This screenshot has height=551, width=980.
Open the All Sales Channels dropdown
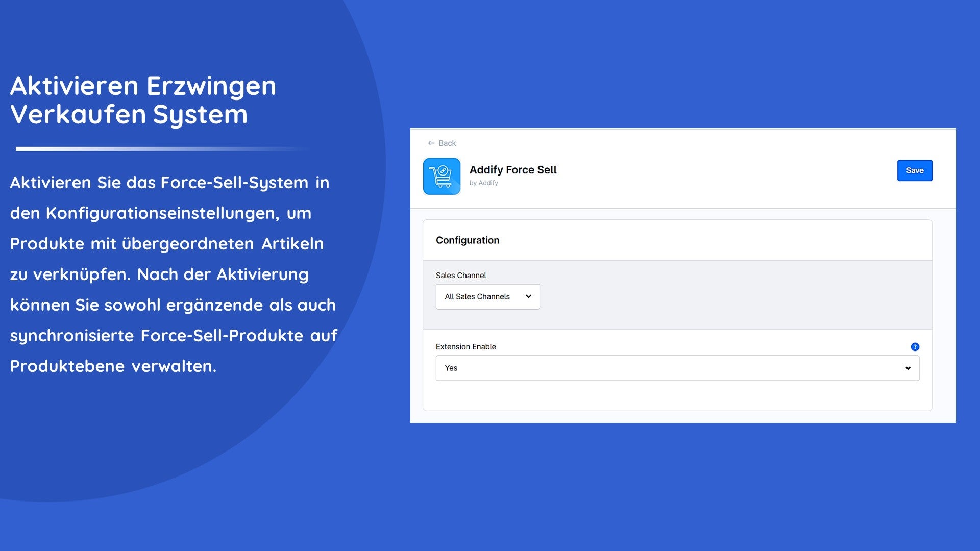[487, 296]
